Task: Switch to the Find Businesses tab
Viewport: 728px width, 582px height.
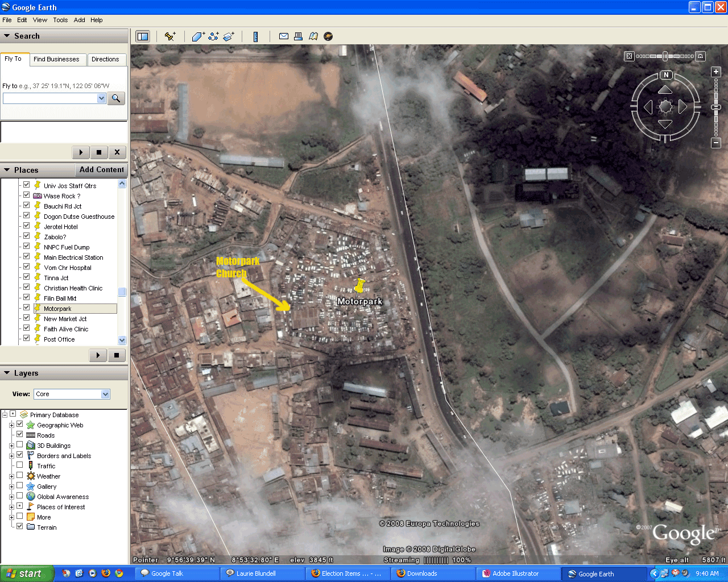Action: 56,59
